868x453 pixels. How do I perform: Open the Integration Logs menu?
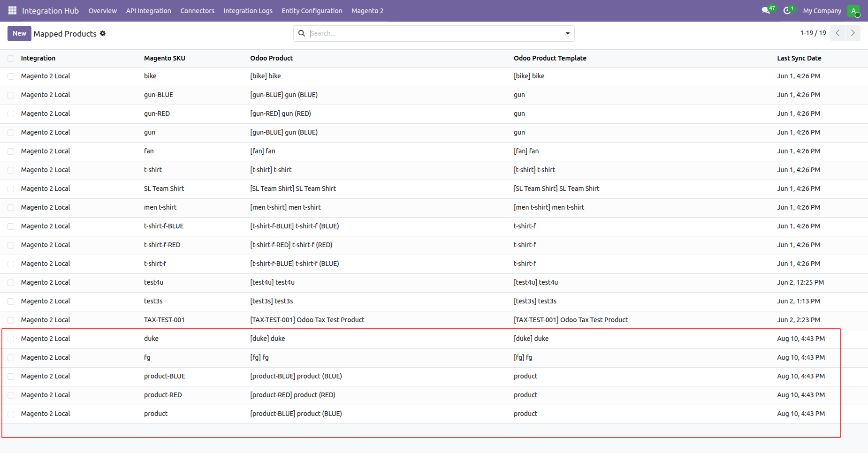tap(248, 11)
